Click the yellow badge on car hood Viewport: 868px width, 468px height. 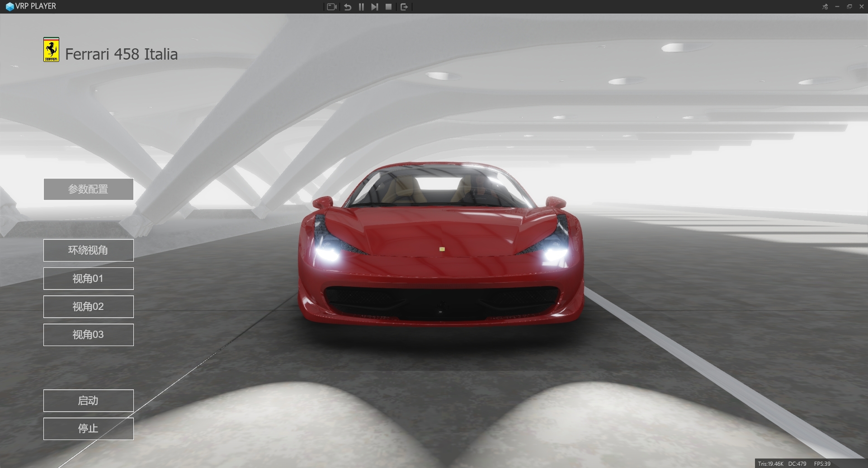pos(442,249)
